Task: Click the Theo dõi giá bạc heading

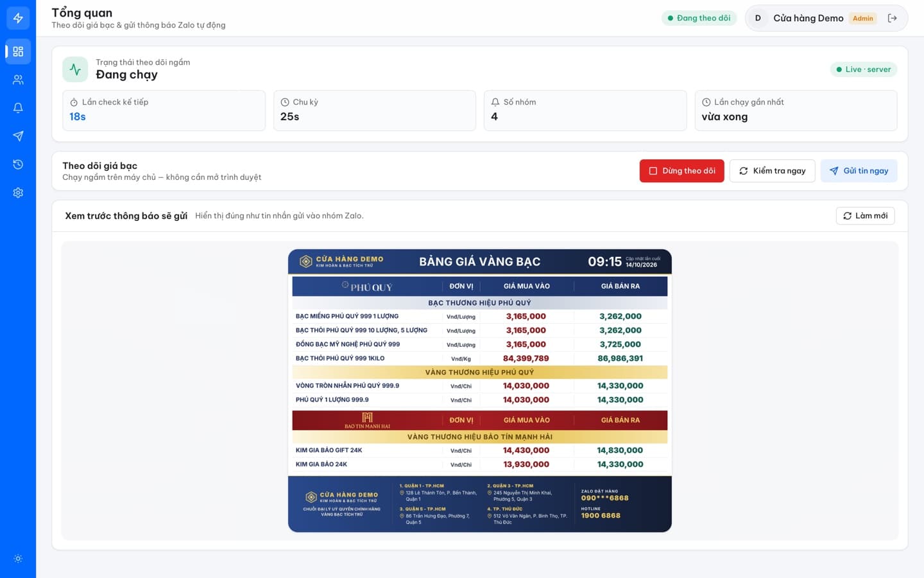Action: coord(99,166)
